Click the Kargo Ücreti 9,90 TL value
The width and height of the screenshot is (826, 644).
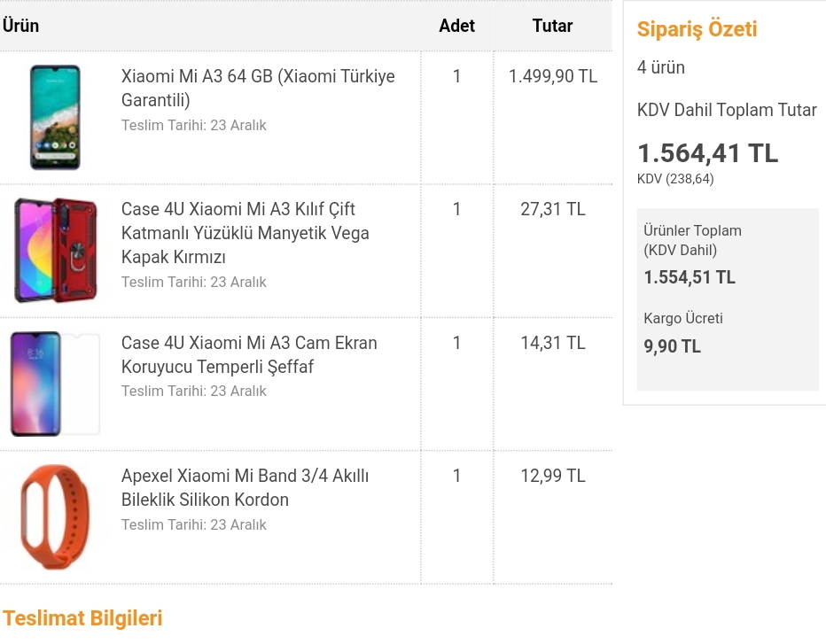pyautogui.click(x=672, y=346)
